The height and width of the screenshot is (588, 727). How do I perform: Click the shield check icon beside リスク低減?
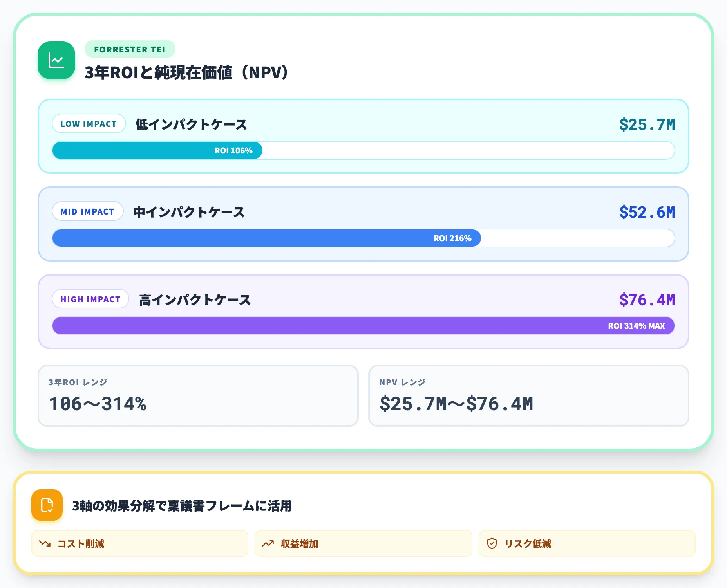(492, 543)
